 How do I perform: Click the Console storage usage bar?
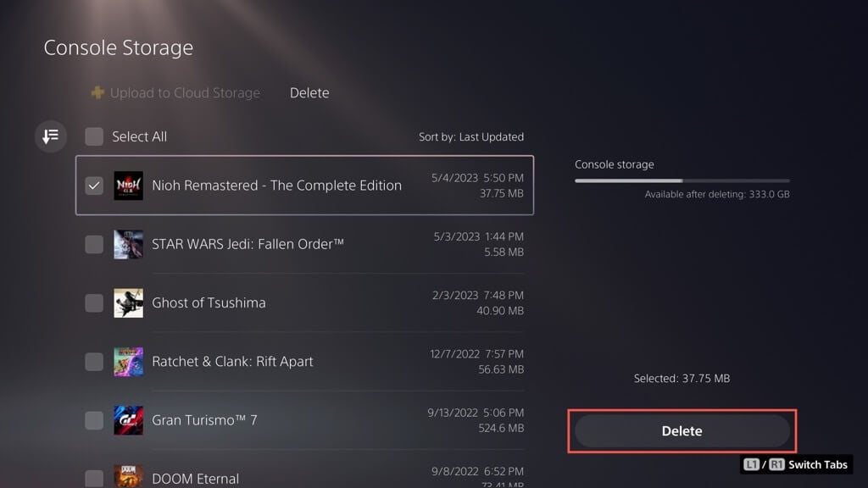(x=682, y=180)
